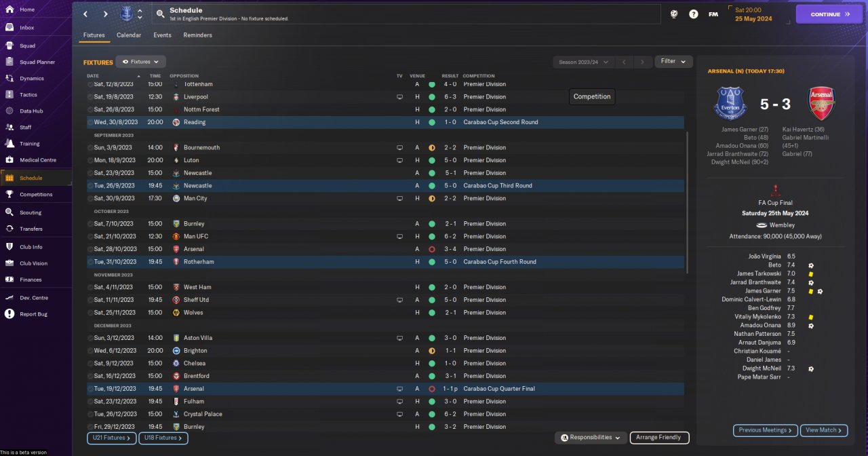Open the Training sidebar icon
Viewport: 868px width, 456px height.
pos(9,143)
